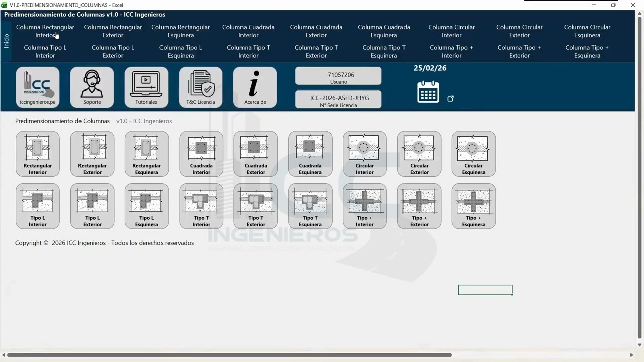Screen dimensions: 644x362
Task: Click the vertical scrollbar thumb
Action: click(640, 177)
